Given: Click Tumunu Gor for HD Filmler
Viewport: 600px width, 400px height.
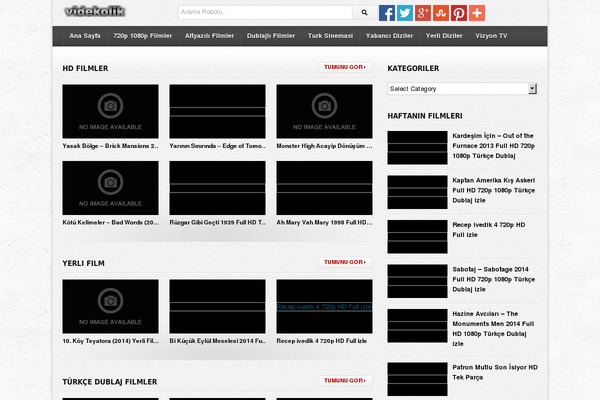Looking at the screenshot, I should (x=345, y=67).
